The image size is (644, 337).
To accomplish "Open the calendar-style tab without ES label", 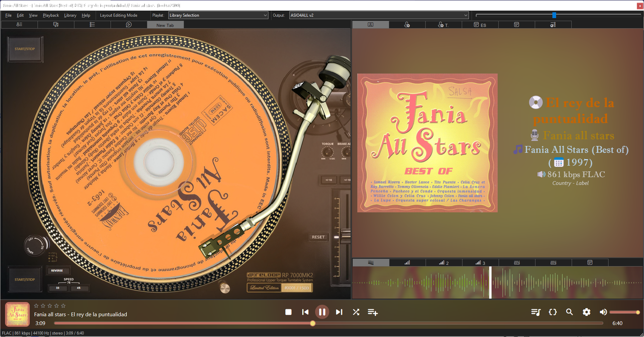I will 516,24.
